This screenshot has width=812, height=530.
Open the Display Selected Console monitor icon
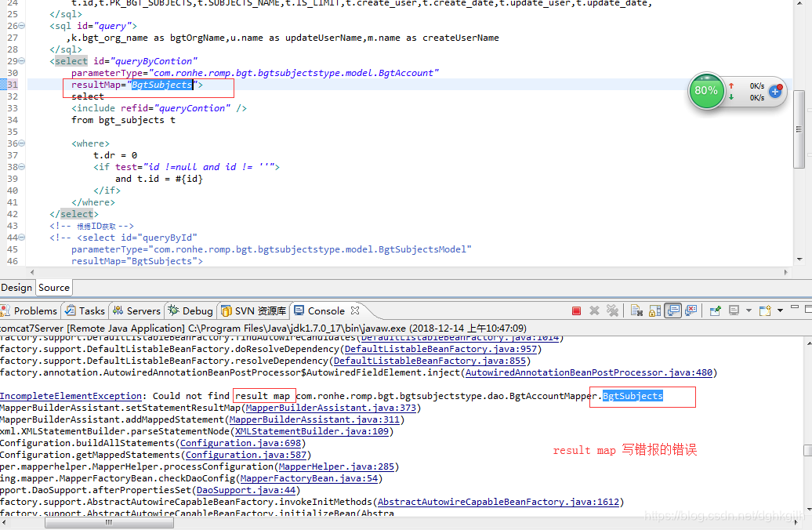pyautogui.click(x=734, y=310)
